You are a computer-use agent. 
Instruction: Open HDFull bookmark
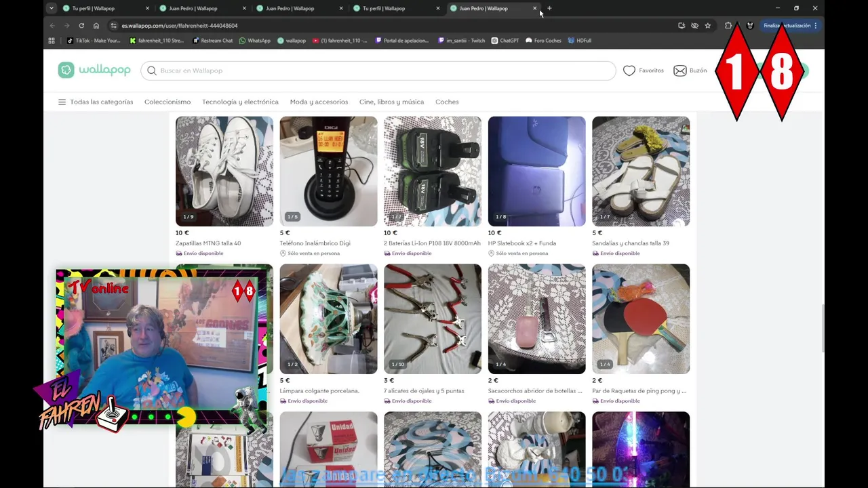[x=580, y=41]
